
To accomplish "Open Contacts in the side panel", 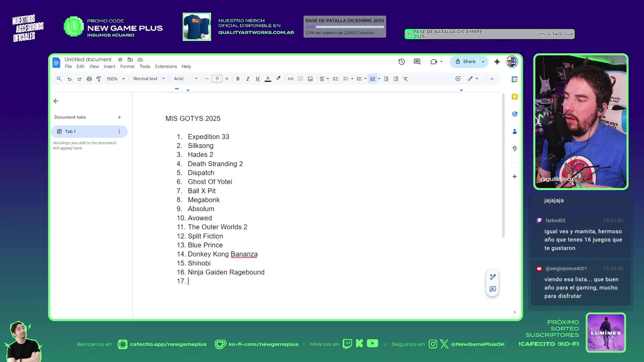I will tap(514, 131).
